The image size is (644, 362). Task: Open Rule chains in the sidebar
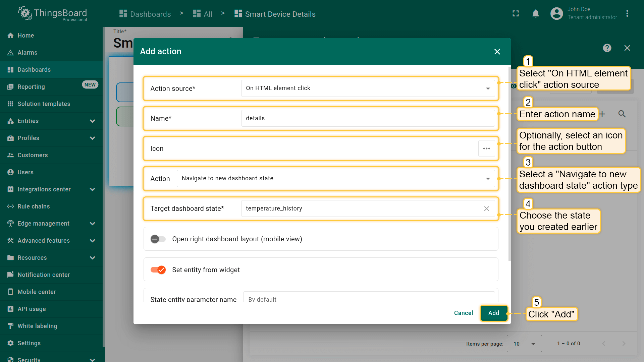[34, 206]
